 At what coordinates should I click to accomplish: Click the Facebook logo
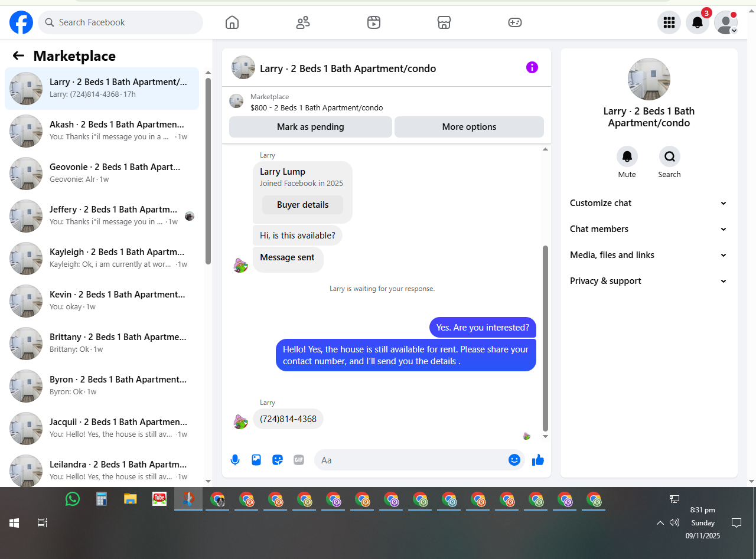coord(21,22)
